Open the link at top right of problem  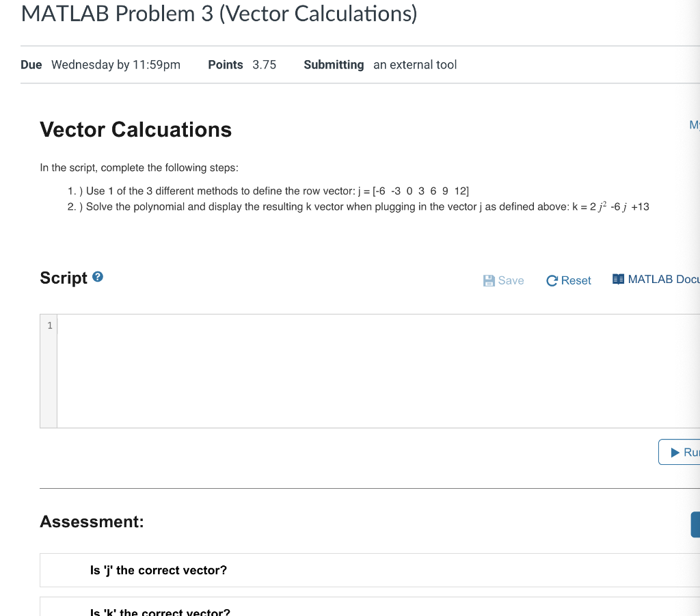[695, 125]
